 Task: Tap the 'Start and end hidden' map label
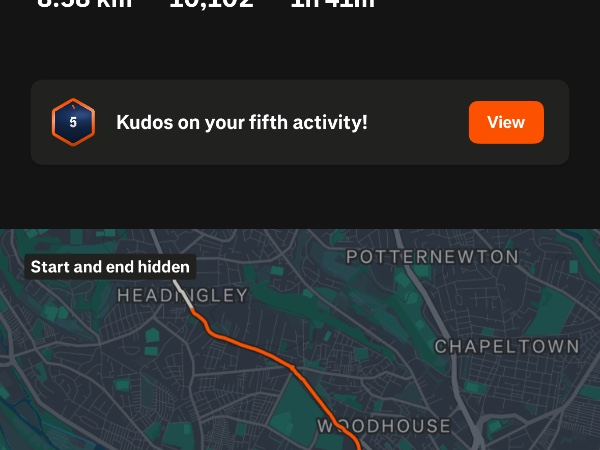(x=110, y=267)
